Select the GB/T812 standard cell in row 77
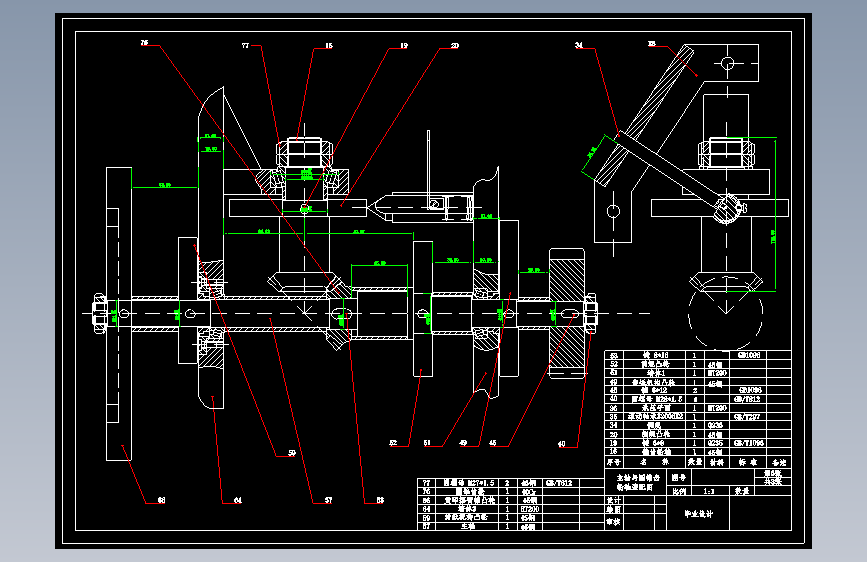The image size is (867, 562). (x=558, y=483)
